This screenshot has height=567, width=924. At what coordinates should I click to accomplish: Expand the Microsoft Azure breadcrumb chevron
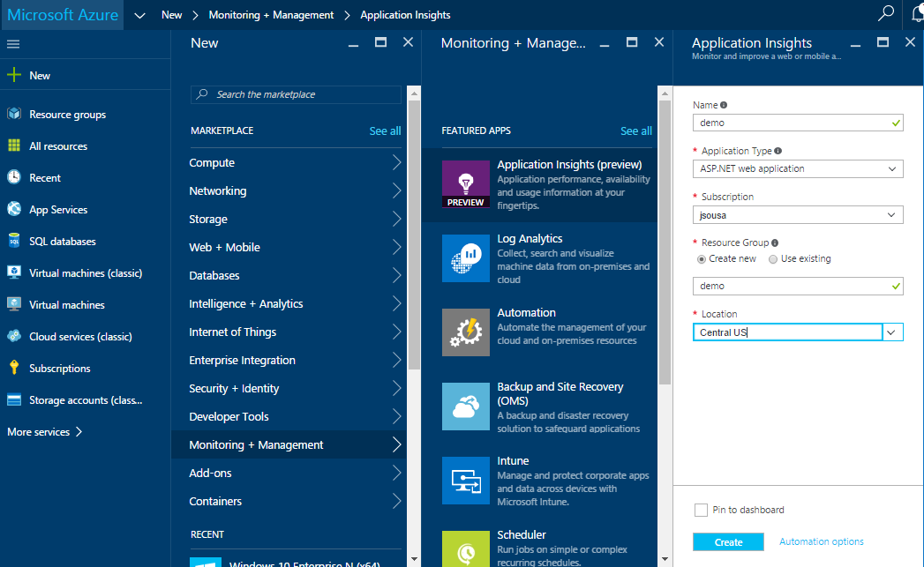tap(139, 15)
